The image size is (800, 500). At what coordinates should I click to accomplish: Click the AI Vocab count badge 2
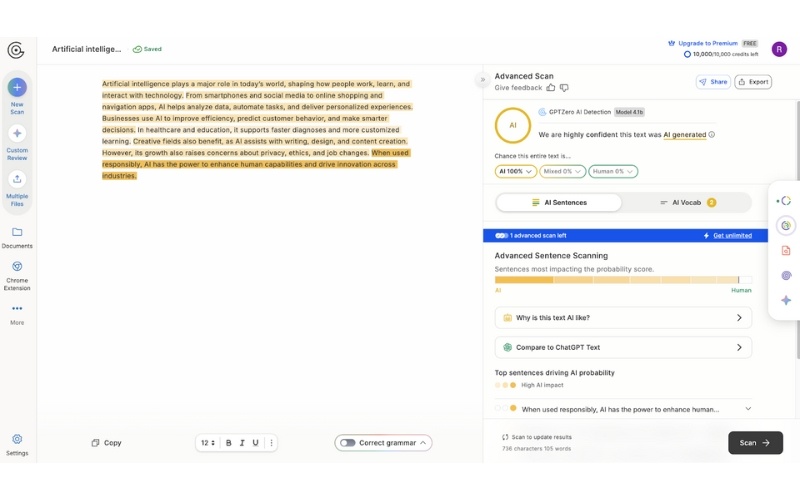711,203
